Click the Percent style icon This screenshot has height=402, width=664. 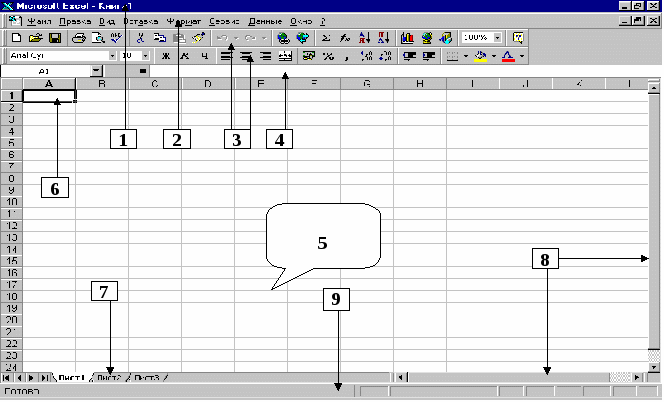(327, 56)
